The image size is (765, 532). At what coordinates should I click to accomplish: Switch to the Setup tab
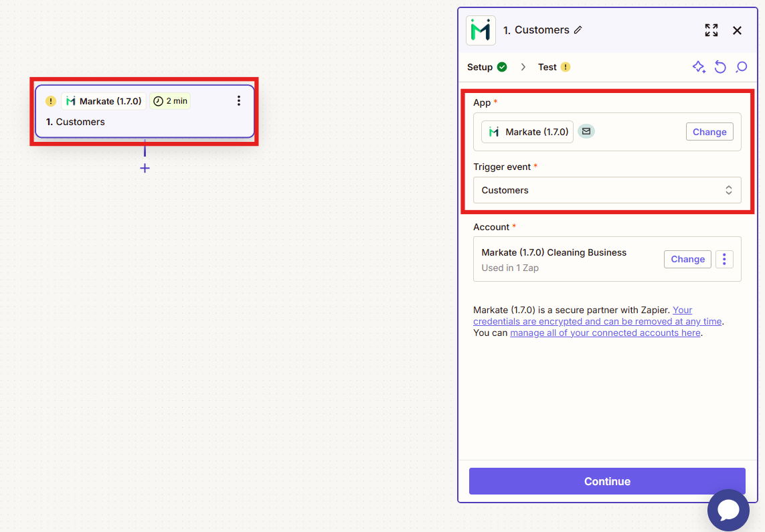pos(480,68)
